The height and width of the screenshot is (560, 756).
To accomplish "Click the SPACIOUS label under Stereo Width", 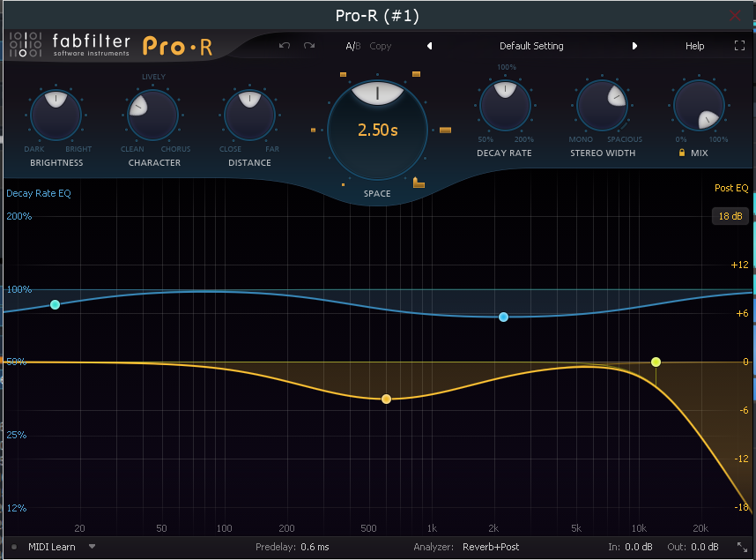I will pyautogui.click(x=625, y=139).
